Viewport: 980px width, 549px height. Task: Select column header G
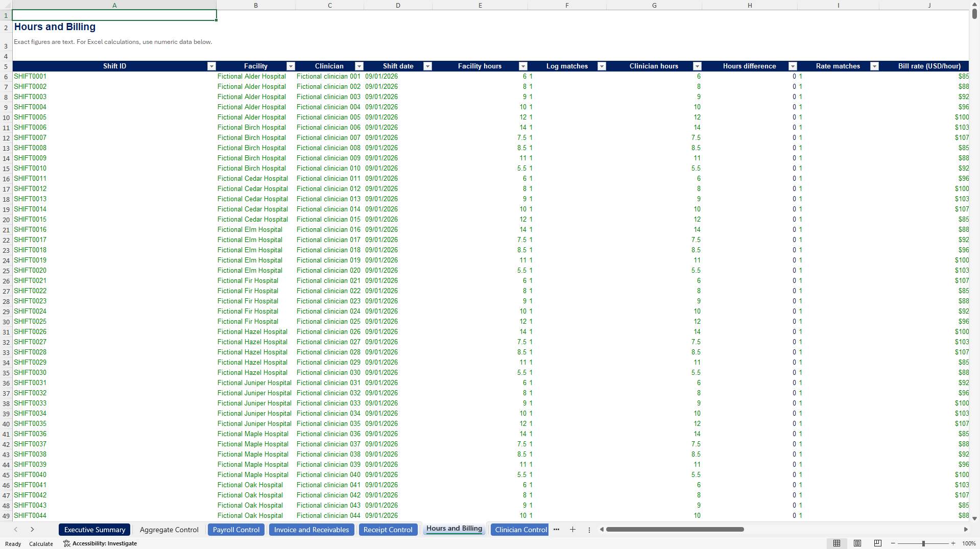(x=654, y=5)
